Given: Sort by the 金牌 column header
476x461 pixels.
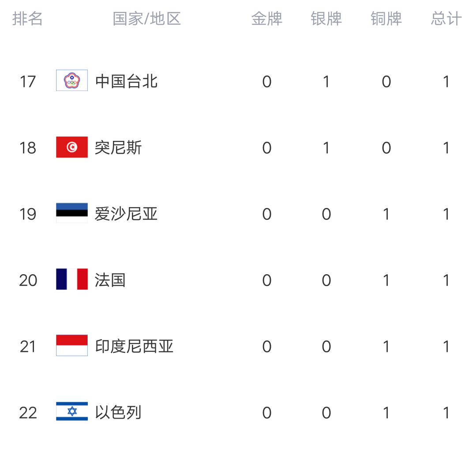Looking at the screenshot, I should point(267,19).
